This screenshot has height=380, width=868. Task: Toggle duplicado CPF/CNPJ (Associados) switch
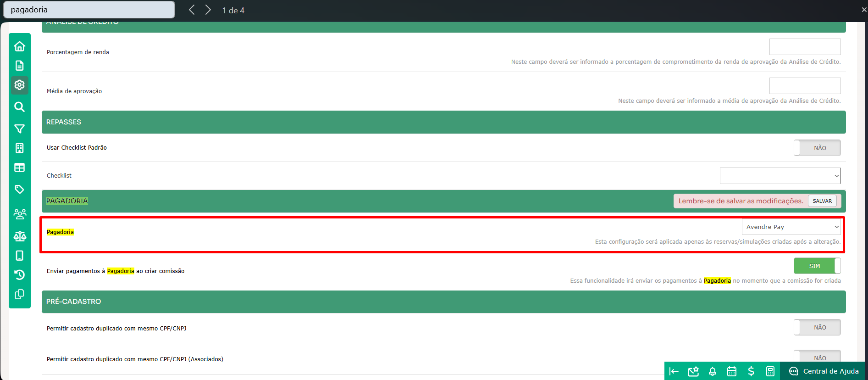(817, 357)
